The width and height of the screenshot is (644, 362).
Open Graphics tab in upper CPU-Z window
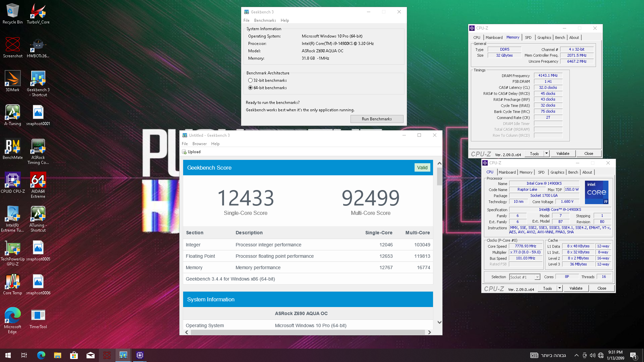click(544, 38)
